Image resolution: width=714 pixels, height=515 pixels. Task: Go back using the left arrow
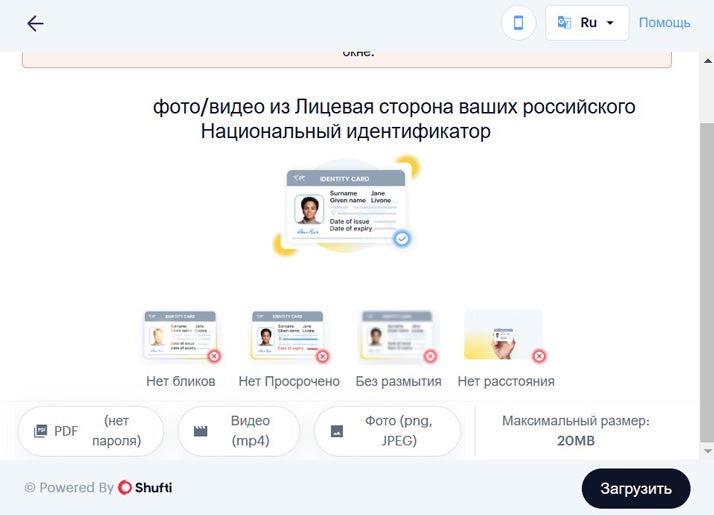35,23
